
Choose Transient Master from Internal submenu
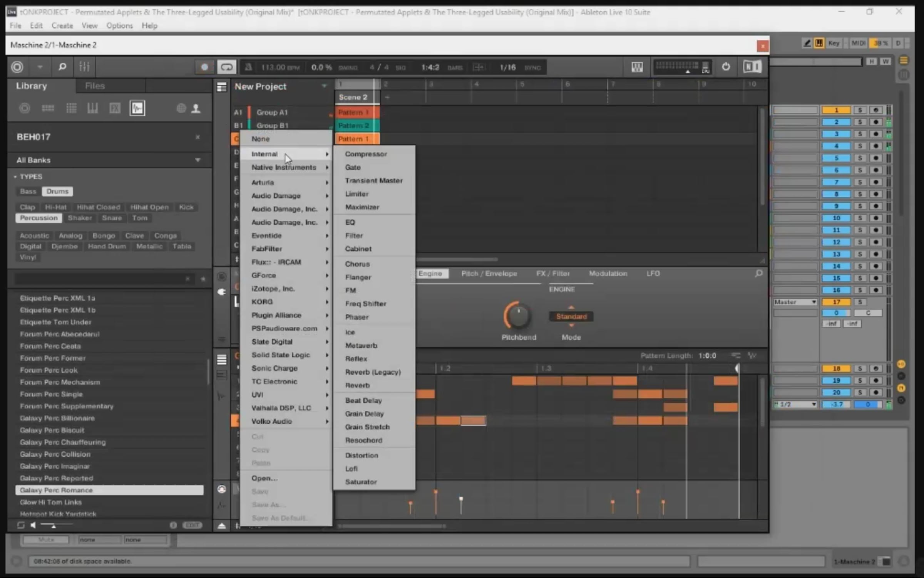pyautogui.click(x=373, y=180)
